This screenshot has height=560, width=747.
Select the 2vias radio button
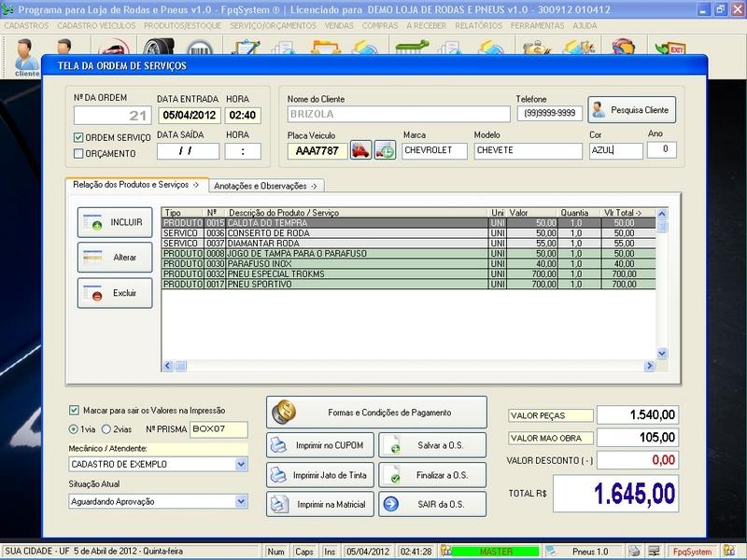[x=107, y=429]
